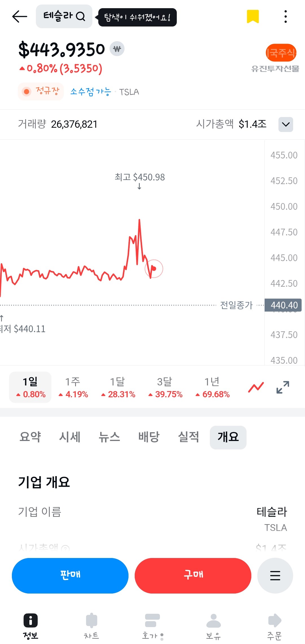Expand chart to fullscreen

[283, 387]
